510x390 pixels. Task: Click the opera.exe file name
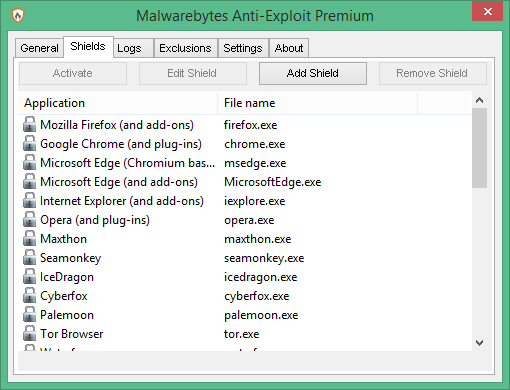249,220
